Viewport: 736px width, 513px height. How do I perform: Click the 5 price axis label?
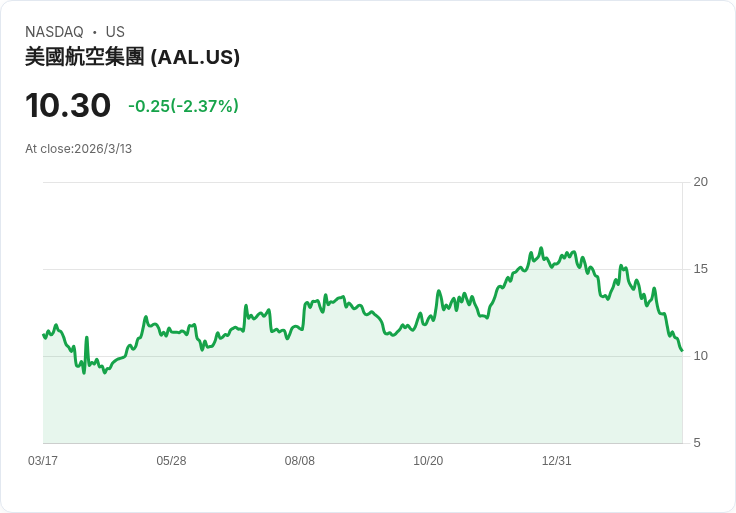pos(697,443)
